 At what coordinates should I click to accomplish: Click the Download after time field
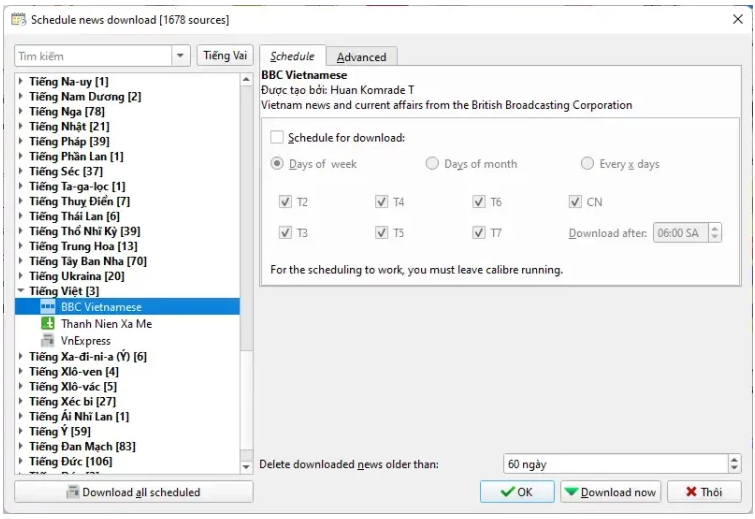pyautogui.click(x=681, y=233)
